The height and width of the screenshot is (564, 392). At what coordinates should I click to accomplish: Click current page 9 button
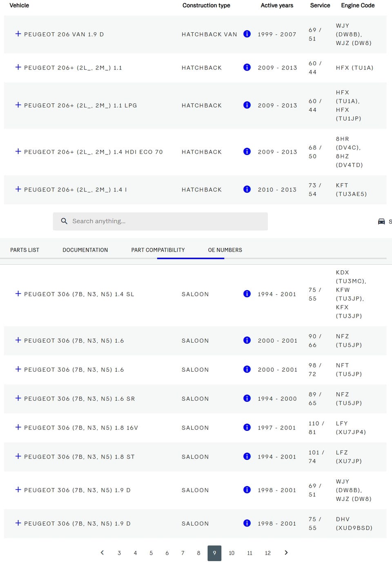(x=214, y=553)
